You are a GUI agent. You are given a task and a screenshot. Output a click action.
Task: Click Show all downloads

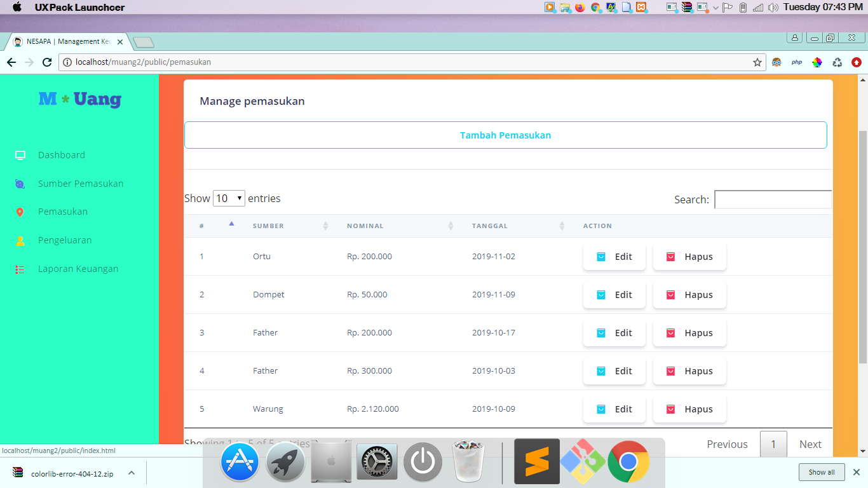click(x=822, y=472)
